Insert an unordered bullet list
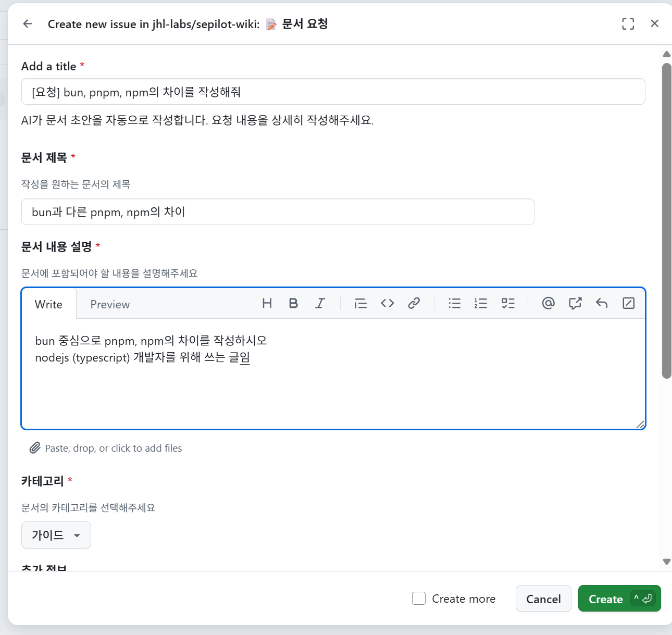672x635 pixels. 454,304
